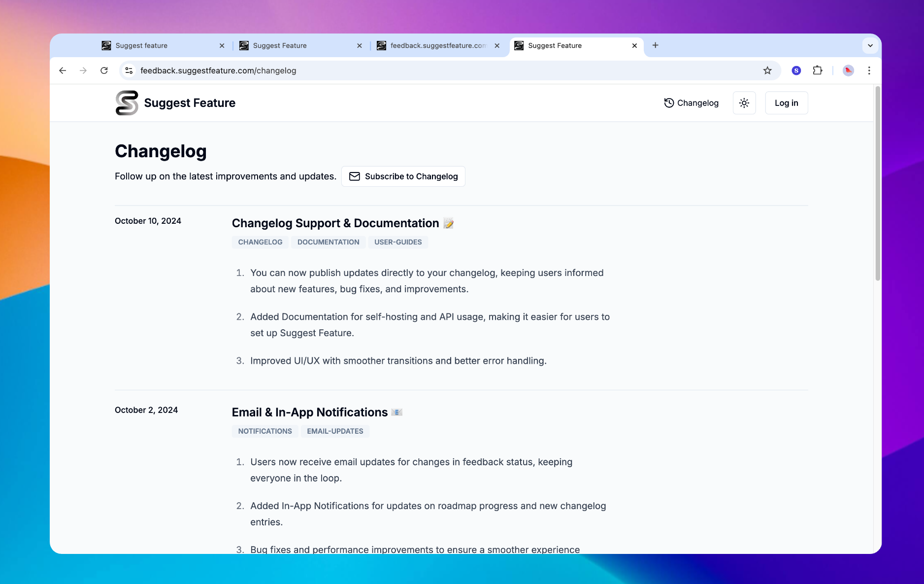924x584 pixels.
Task: Click the Log in button
Action: (787, 103)
